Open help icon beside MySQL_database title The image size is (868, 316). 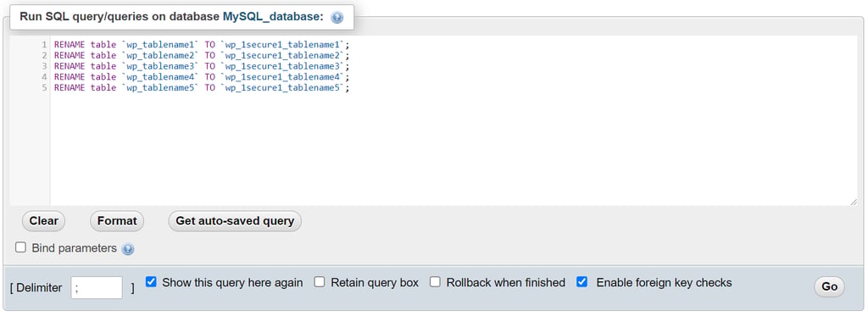pyautogui.click(x=337, y=17)
